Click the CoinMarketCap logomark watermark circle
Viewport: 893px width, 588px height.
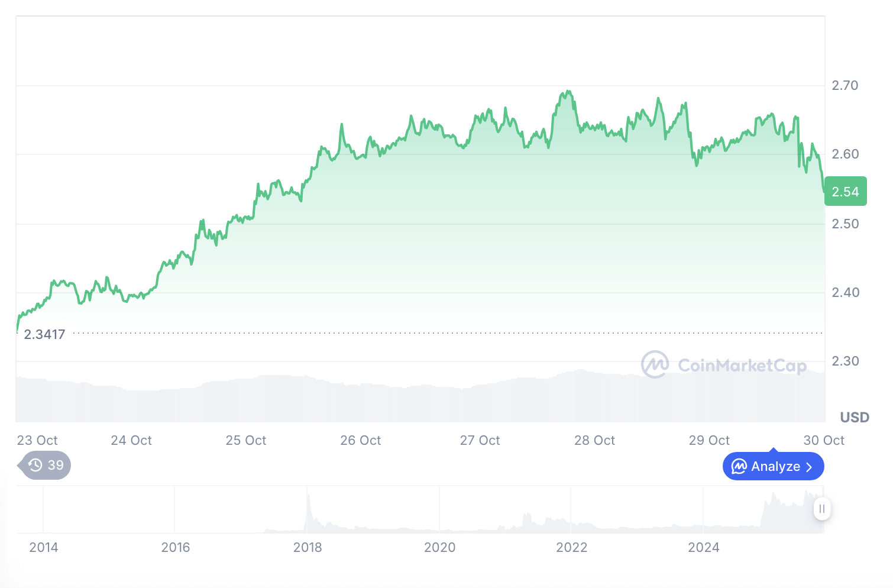(655, 364)
